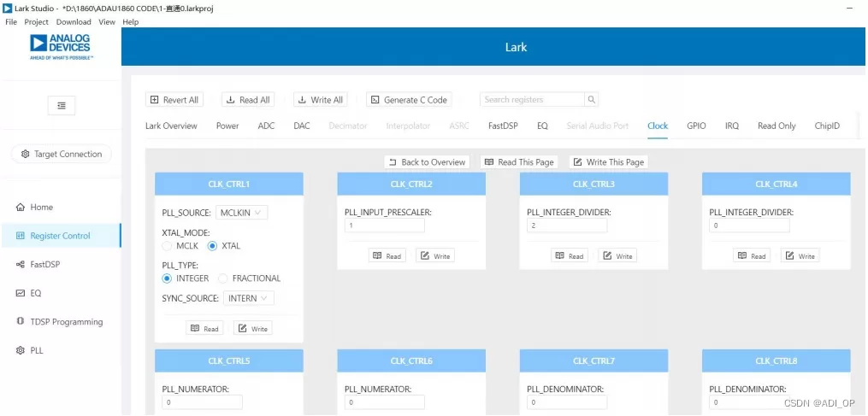Image resolution: width=868 pixels, height=416 pixels.
Task: Click the CLK_CTRL1 card header
Action: [x=229, y=184]
